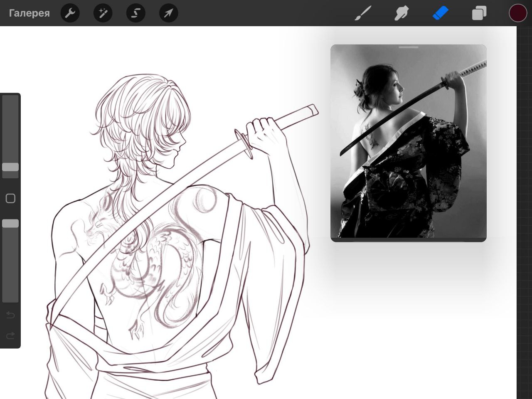The width and height of the screenshot is (532, 399).
Task: Activate the Selection S-ribbon tool
Action: tap(135, 13)
